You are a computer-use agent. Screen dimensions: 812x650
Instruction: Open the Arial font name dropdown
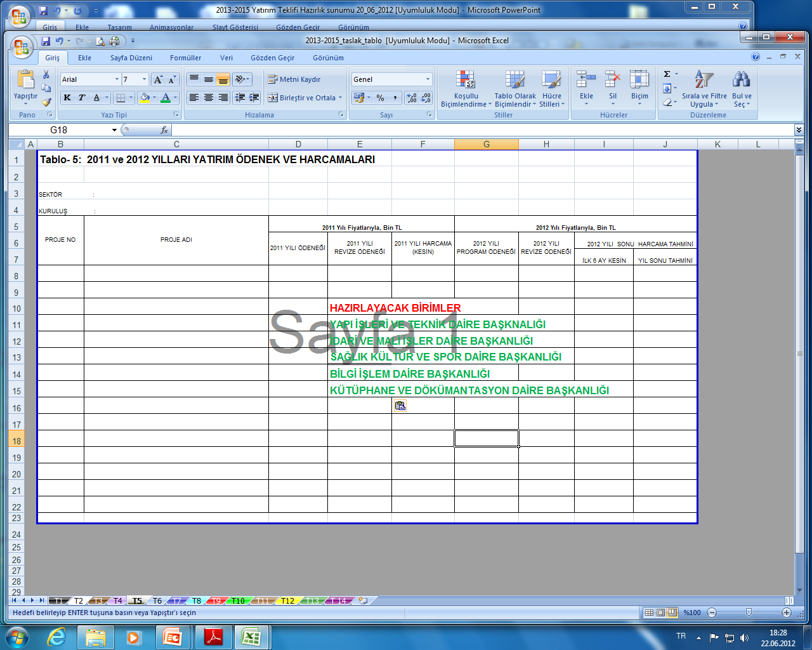click(x=117, y=79)
